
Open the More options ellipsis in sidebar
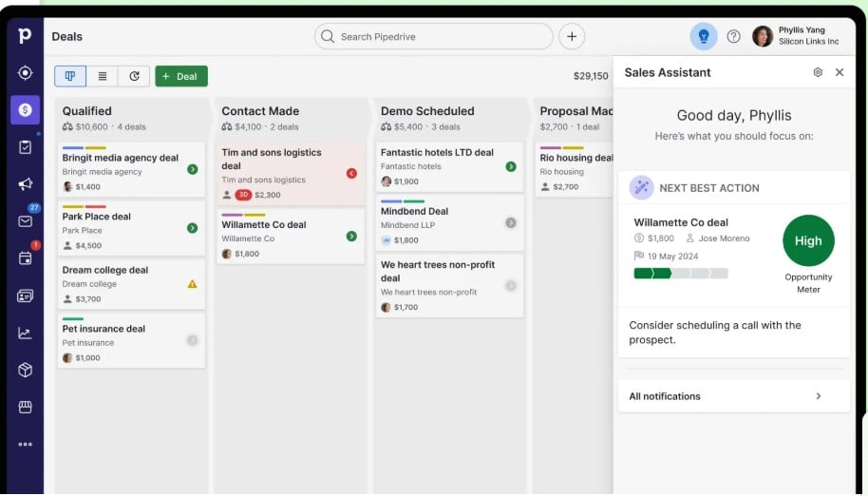click(25, 444)
